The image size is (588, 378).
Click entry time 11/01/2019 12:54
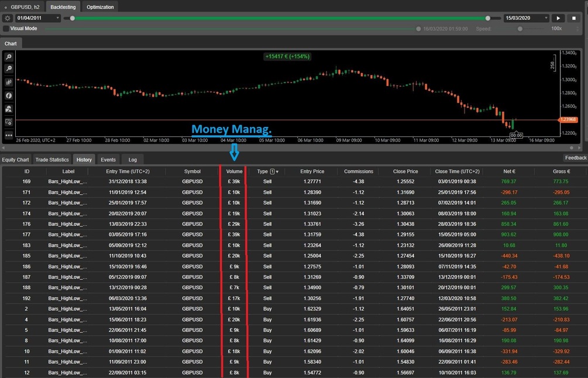(128, 192)
